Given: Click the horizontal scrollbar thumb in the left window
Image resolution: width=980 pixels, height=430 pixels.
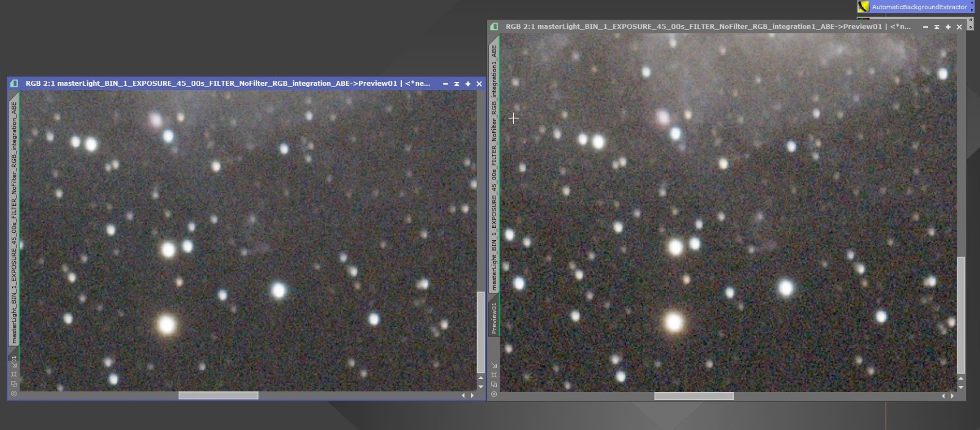Looking at the screenshot, I should pyautogui.click(x=218, y=396).
